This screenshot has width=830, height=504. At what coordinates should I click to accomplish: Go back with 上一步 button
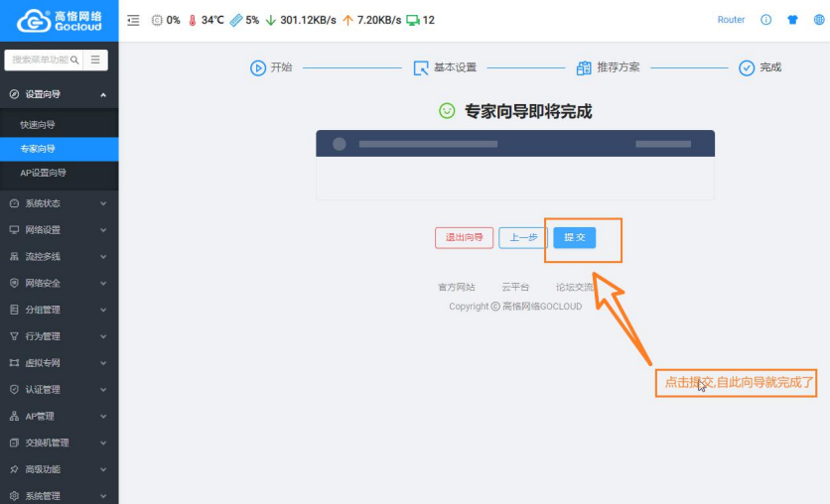click(523, 237)
